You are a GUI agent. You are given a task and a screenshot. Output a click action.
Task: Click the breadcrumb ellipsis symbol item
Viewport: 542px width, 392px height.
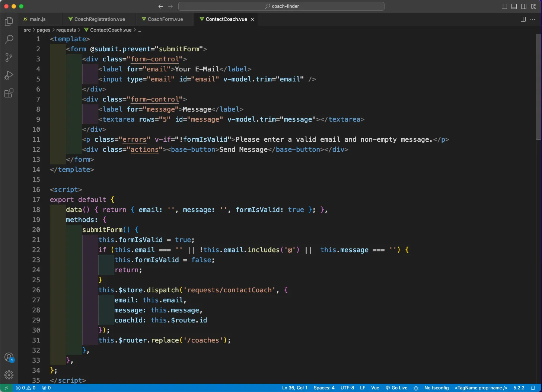click(140, 30)
